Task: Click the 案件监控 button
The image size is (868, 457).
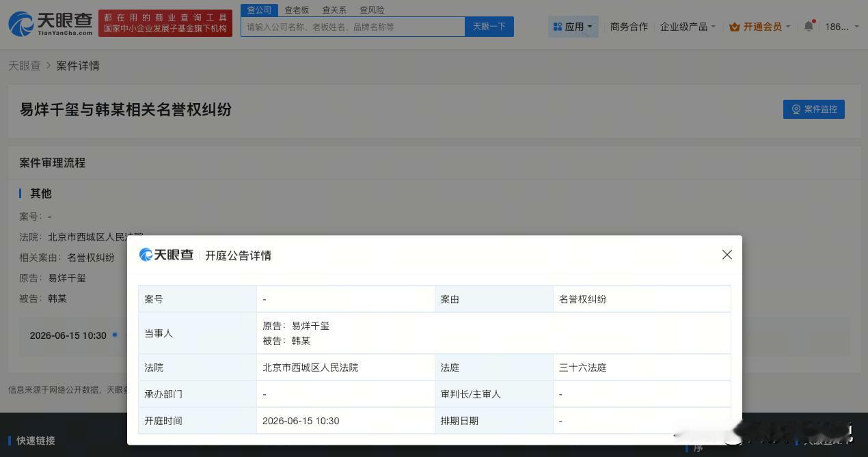Action: pos(814,109)
